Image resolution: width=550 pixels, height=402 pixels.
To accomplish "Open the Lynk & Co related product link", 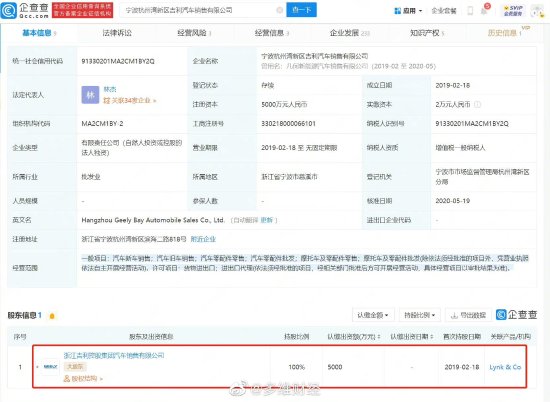I will pyautogui.click(x=505, y=367).
